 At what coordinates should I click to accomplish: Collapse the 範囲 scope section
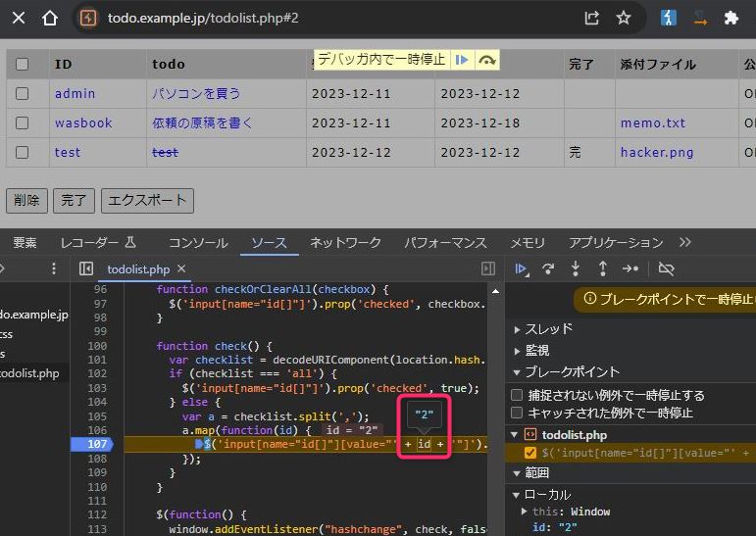point(518,473)
